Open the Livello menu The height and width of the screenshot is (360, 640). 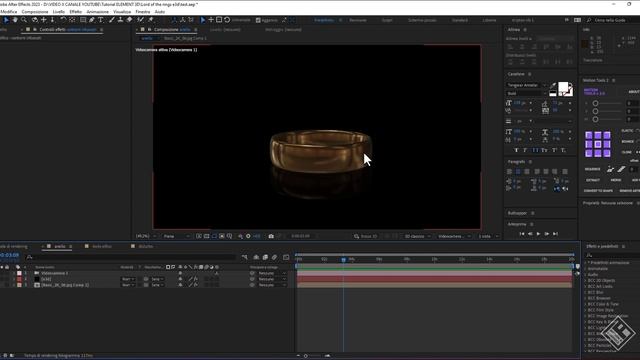tap(59, 12)
